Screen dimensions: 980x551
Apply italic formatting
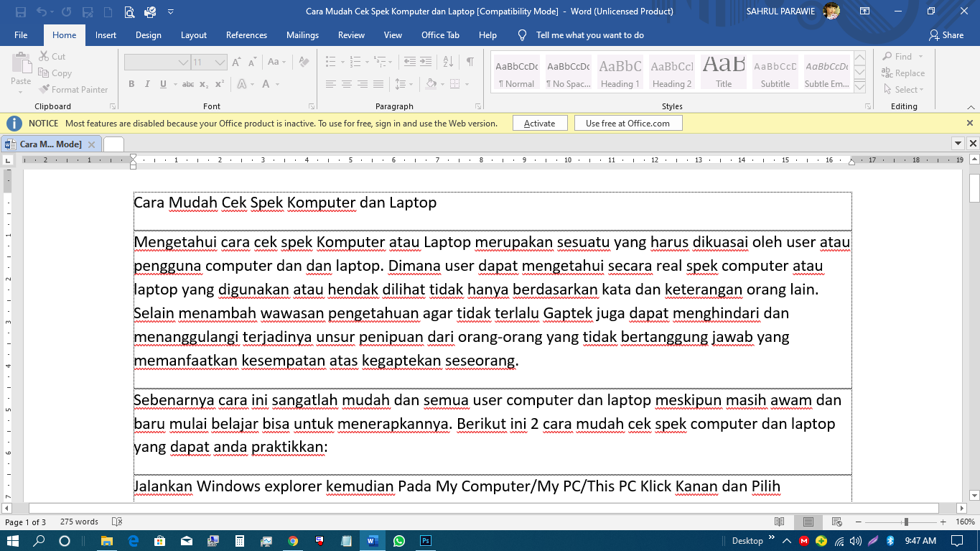click(147, 84)
